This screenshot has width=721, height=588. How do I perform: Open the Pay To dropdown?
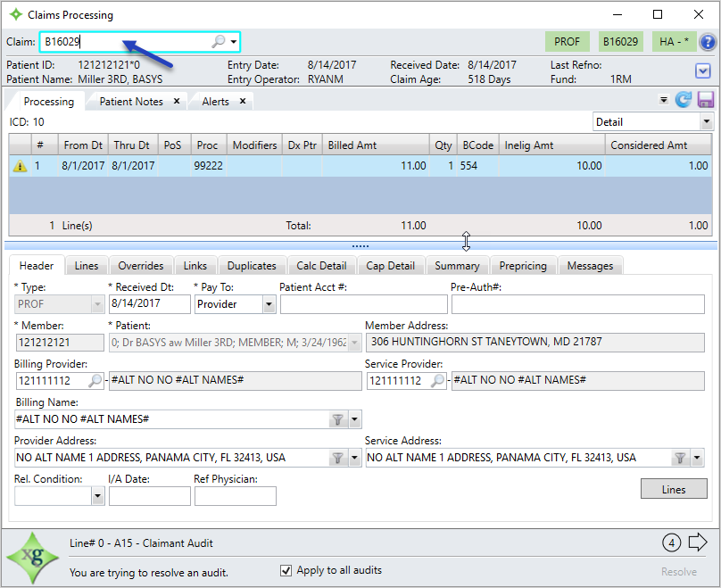269,304
